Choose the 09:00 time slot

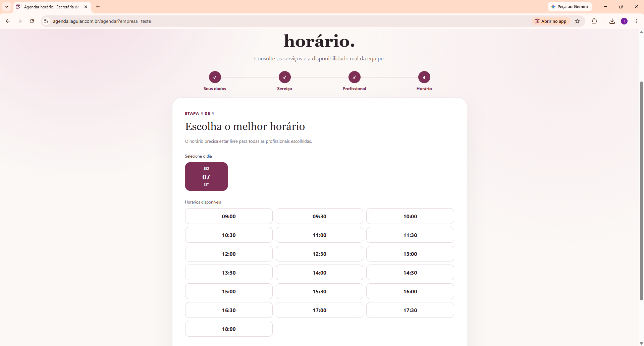(229, 216)
